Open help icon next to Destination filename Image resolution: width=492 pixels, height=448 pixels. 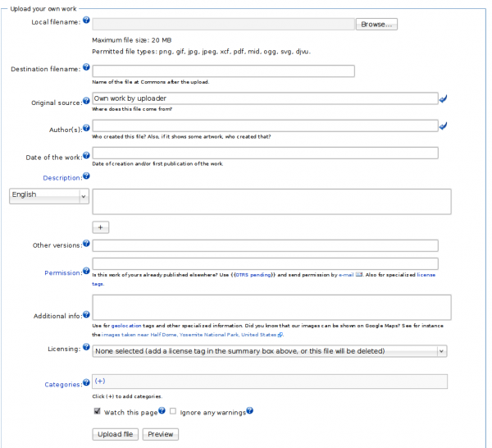click(86, 67)
